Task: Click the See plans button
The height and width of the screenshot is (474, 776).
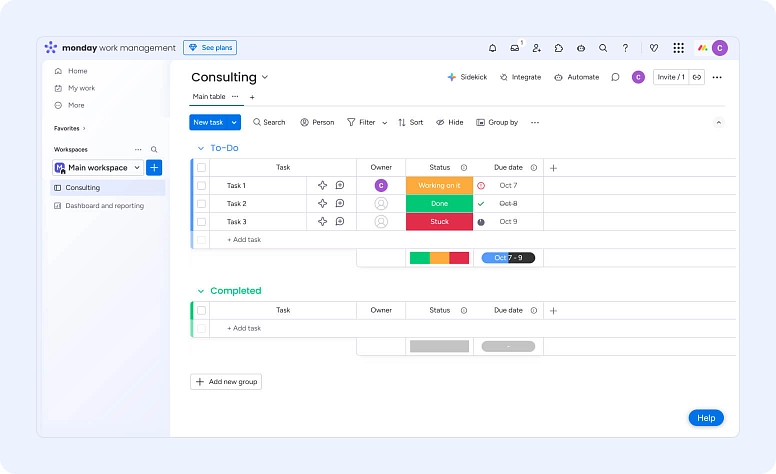Action: click(x=210, y=48)
